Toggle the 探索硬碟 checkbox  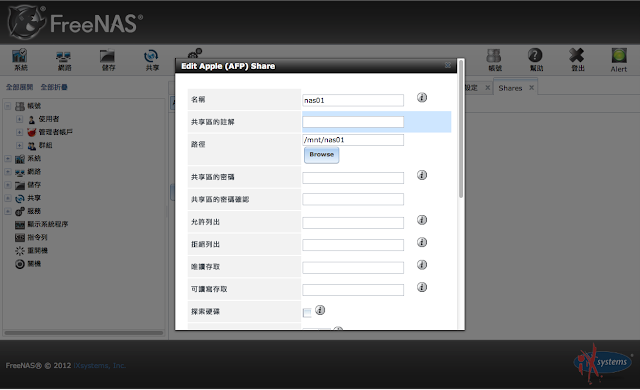(x=307, y=312)
